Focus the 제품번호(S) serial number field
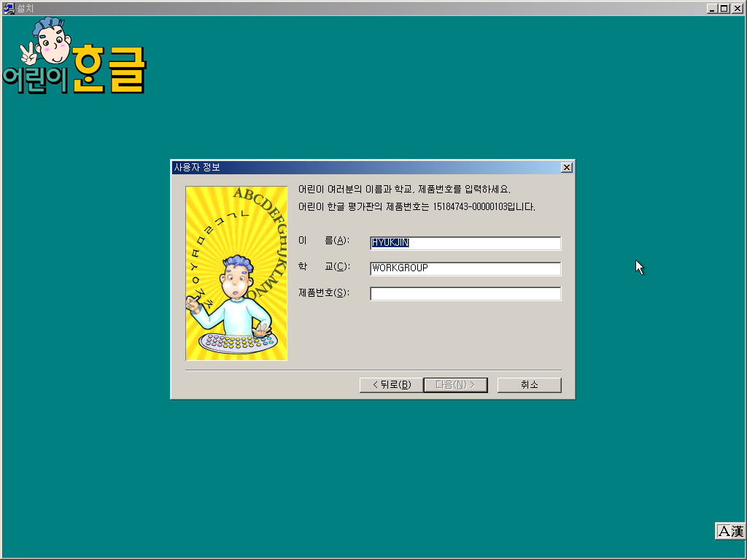 (x=465, y=293)
